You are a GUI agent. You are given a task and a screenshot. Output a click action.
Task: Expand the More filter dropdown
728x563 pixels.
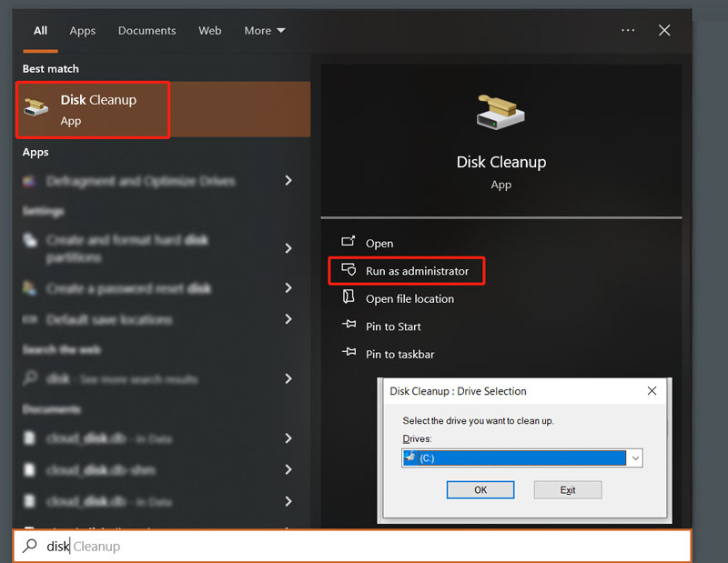point(265,31)
